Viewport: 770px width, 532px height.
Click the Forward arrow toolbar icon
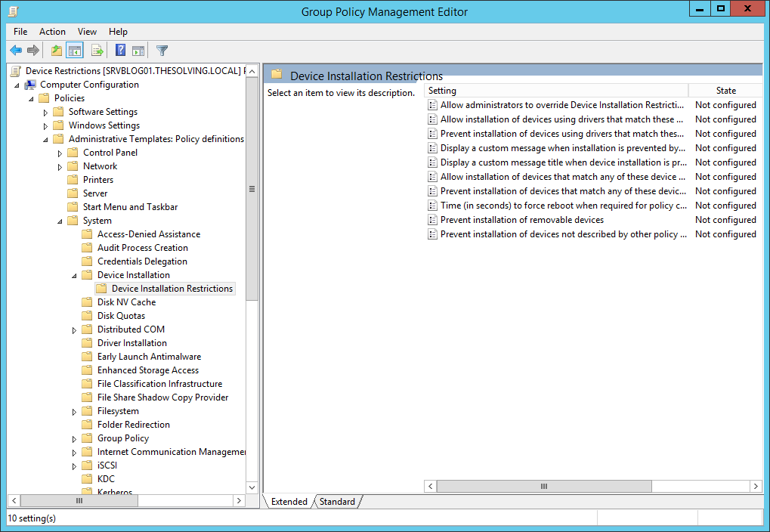click(33, 50)
